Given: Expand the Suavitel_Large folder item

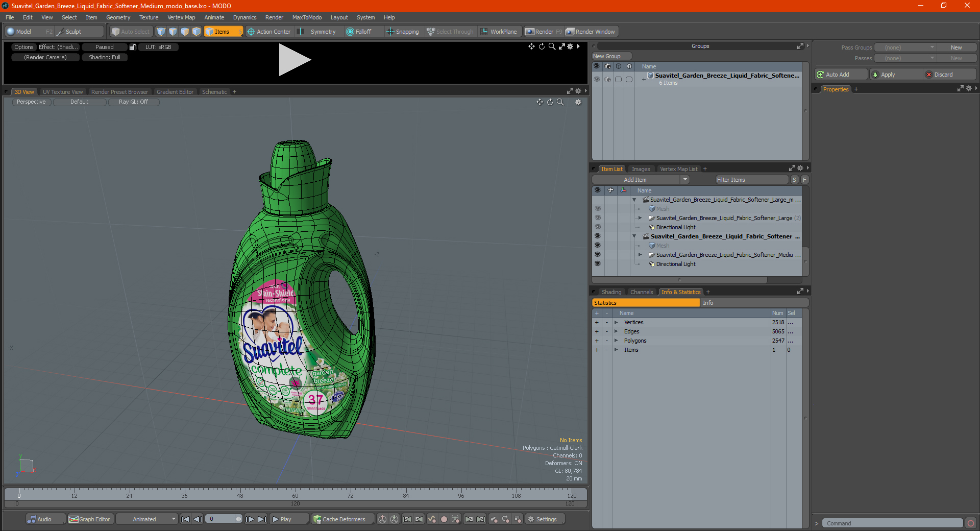Looking at the screenshot, I should [x=640, y=218].
